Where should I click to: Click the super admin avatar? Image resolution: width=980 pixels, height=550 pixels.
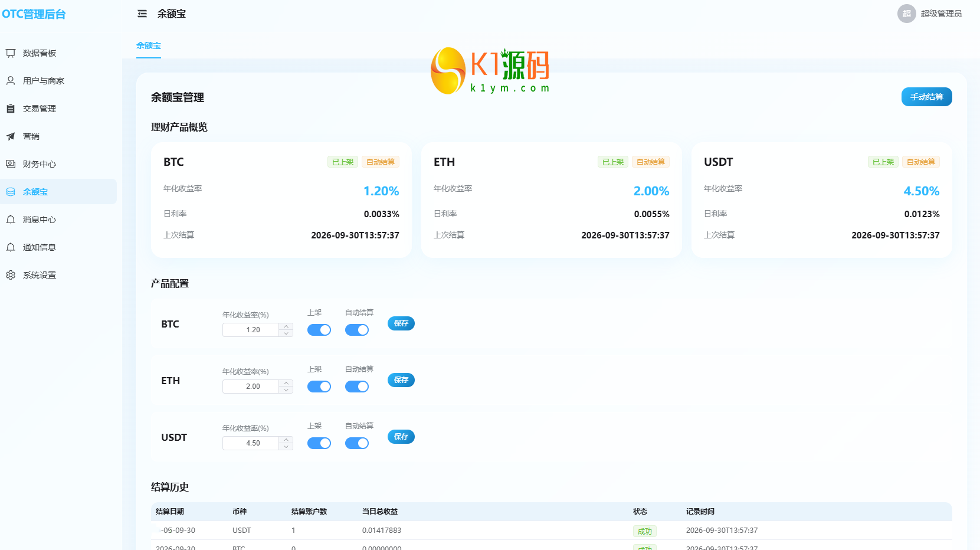906,14
